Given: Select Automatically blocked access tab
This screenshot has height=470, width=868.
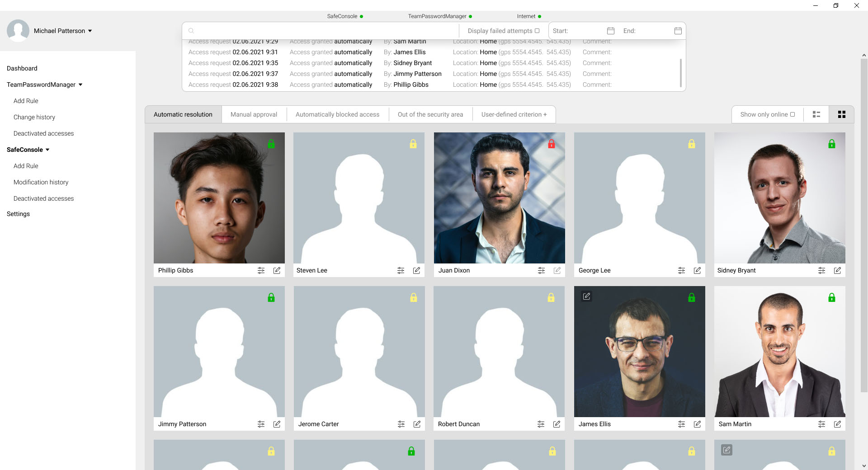Looking at the screenshot, I should point(338,114).
